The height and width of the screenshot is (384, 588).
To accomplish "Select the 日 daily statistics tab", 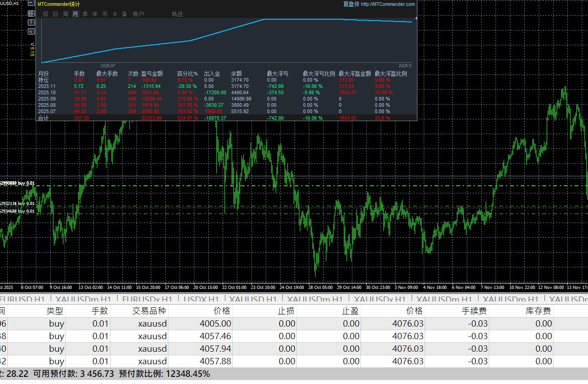I will pyautogui.click(x=56, y=14).
